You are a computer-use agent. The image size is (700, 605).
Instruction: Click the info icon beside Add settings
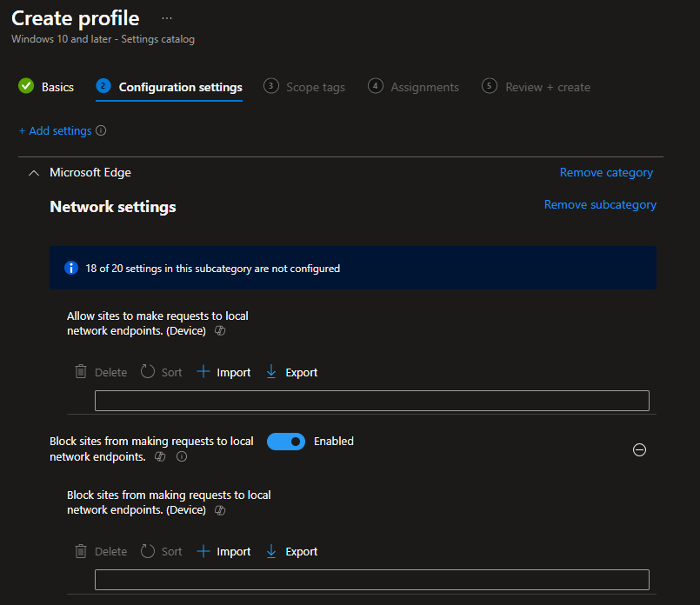(101, 131)
